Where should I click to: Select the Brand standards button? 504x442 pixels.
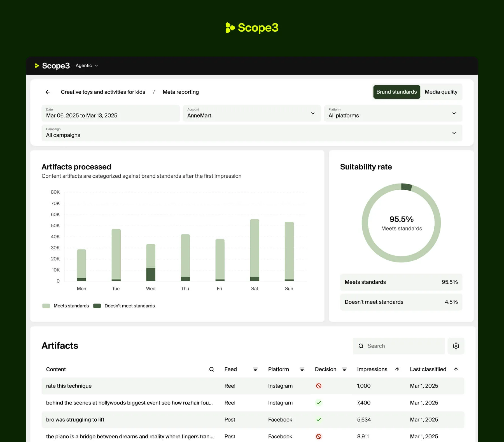pos(396,92)
